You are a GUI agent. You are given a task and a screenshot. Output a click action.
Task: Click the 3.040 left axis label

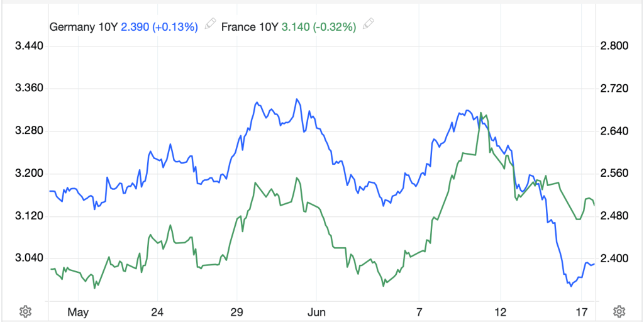pyautogui.click(x=28, y=258)
